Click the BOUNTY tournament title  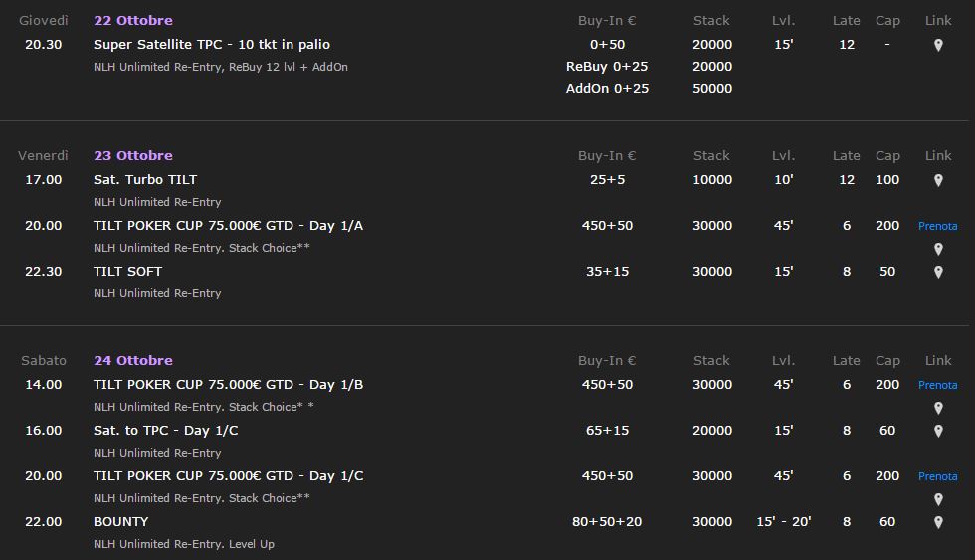(x=120, y=521)
